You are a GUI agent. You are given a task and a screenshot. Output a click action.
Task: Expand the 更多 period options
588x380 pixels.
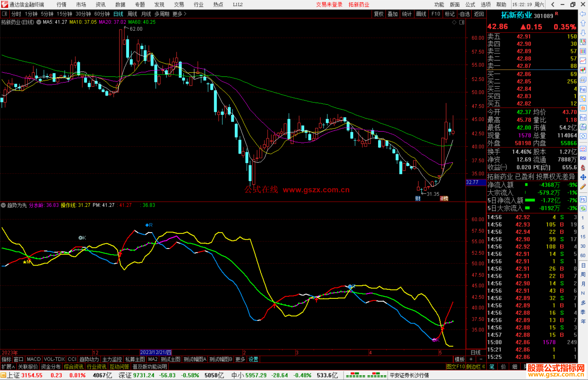[179, 14]
